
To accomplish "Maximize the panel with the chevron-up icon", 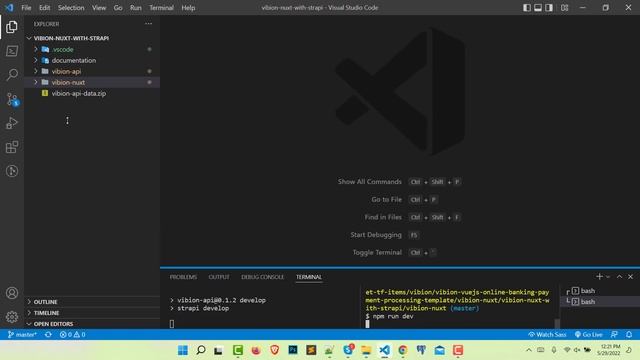I will [x=619, y=277].
